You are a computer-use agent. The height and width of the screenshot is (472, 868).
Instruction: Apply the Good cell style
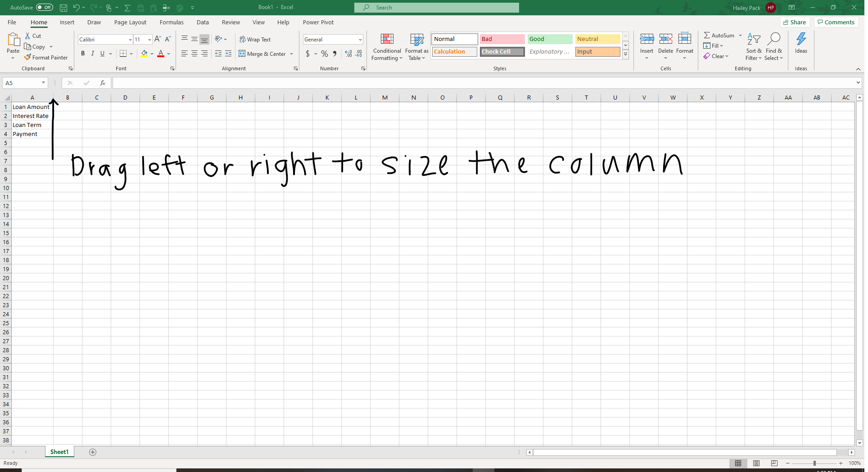(x=550, y=39)
